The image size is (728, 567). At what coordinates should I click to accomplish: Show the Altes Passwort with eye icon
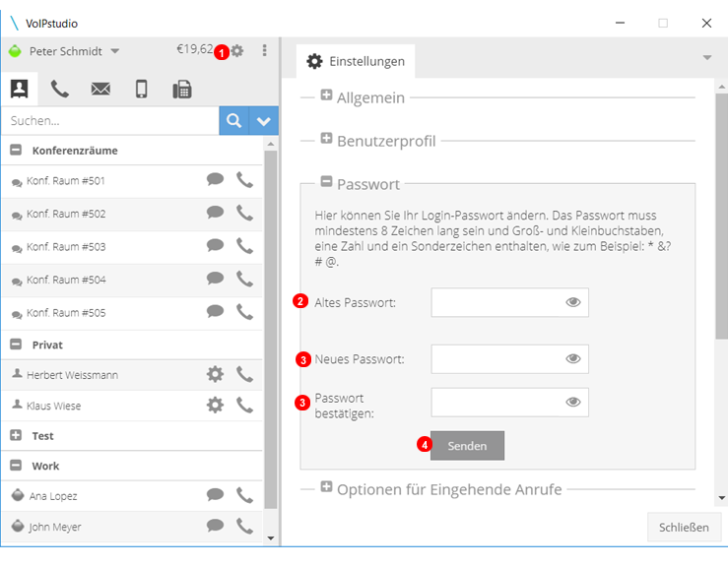[573, 302]
